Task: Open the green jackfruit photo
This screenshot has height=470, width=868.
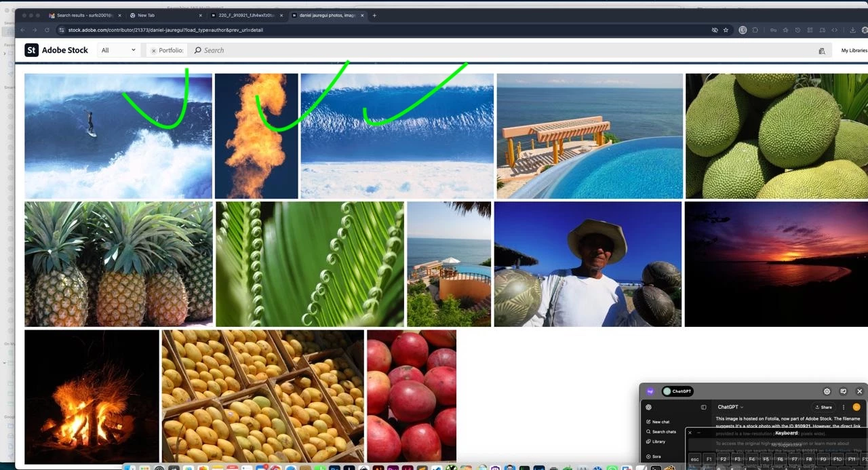Action: click(776, 136)
